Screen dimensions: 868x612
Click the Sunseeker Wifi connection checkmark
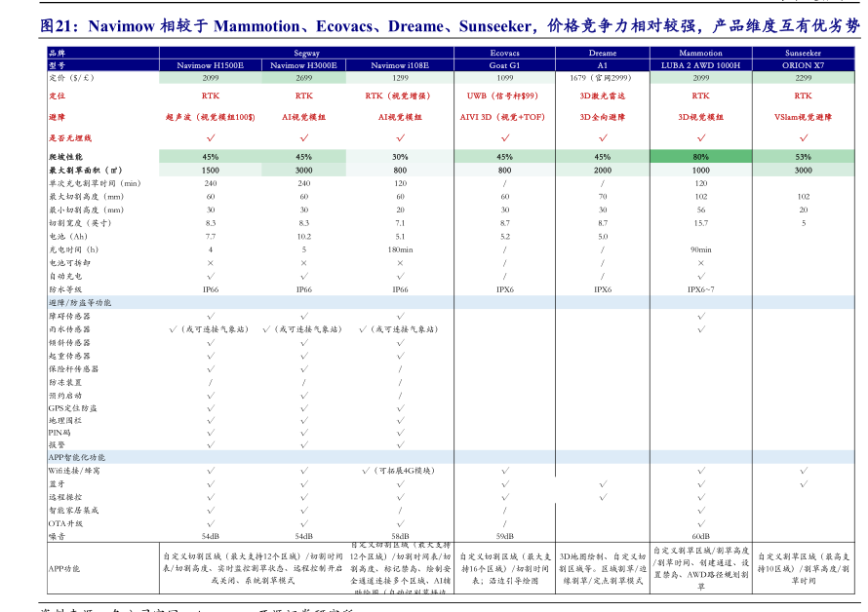(803, 471)
